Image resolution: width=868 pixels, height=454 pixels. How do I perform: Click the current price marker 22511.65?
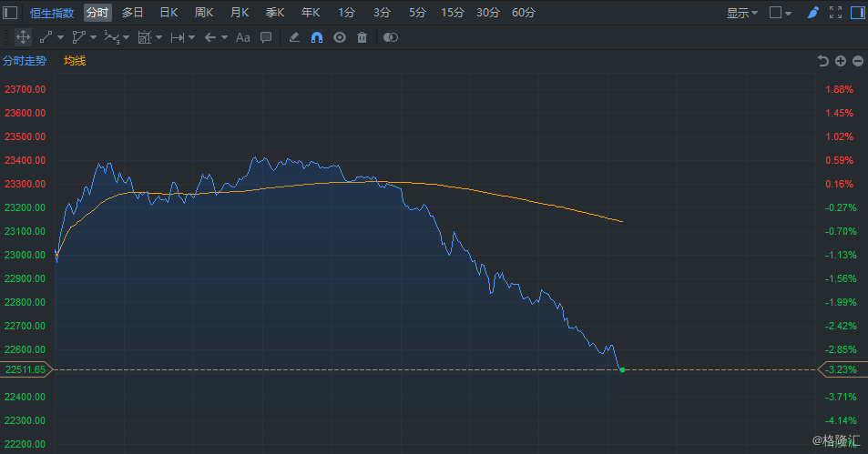click(x=25, y=369)
